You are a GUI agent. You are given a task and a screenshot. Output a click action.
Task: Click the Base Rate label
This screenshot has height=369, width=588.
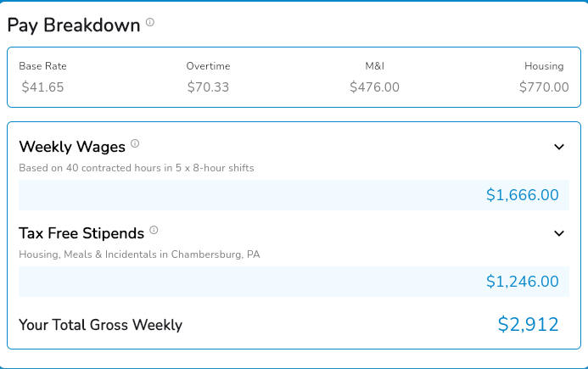pyautogui.click(x=42, y=66)
